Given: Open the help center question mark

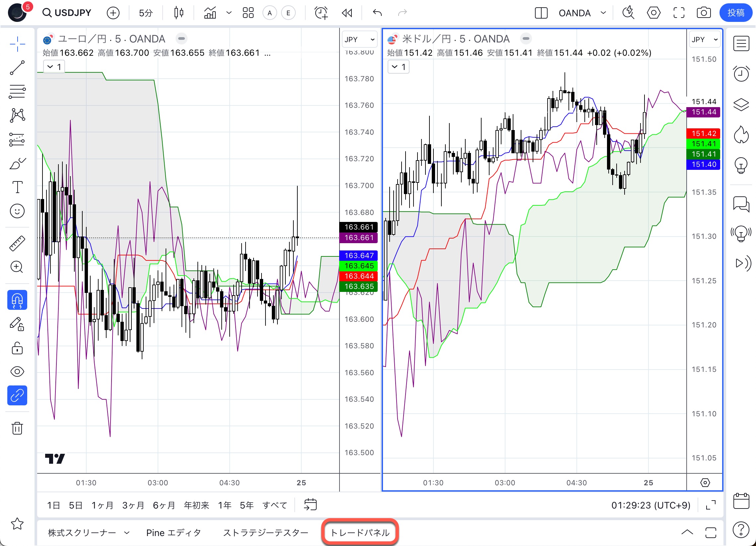Looking at the screenshot, I should pyautogui.click(x=741, y=529).
